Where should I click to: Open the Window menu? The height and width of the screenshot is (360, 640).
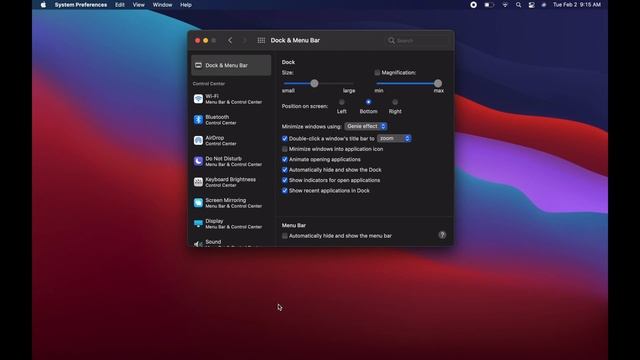[x=162, y=5]
